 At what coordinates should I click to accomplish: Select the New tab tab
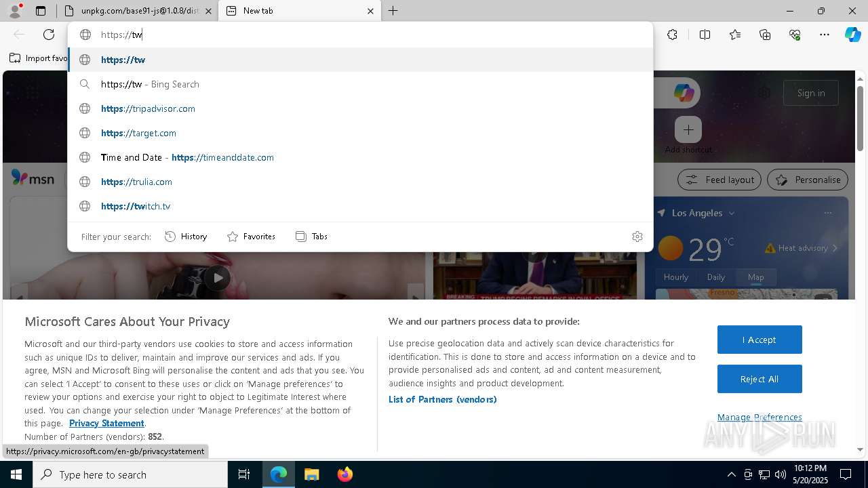tap(298, 11)
